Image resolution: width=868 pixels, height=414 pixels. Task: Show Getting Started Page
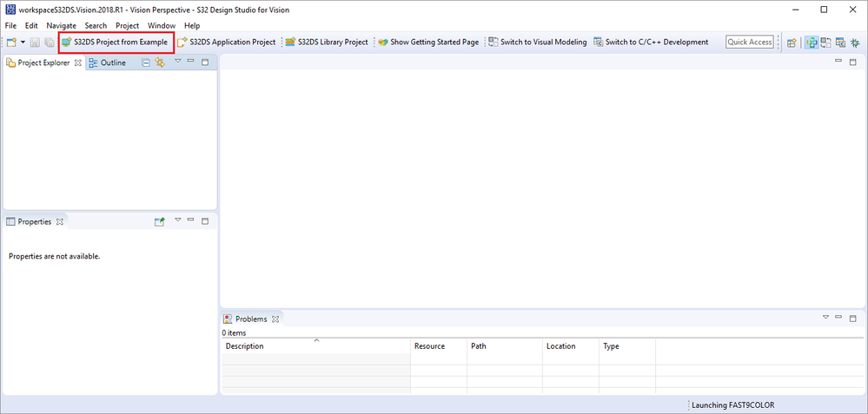pyautogui.click(x=428, y=42)
